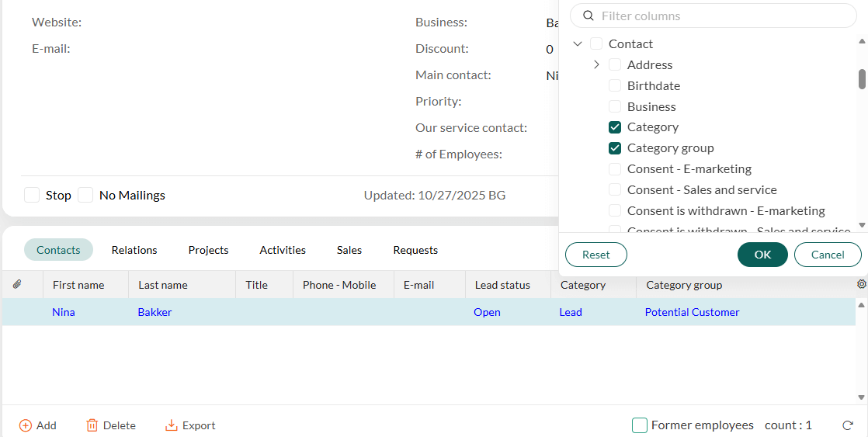The width and height of the screenshot is (868, 437).
Task: Switch to the Relations tab
Action: click(x=134, y=250)
